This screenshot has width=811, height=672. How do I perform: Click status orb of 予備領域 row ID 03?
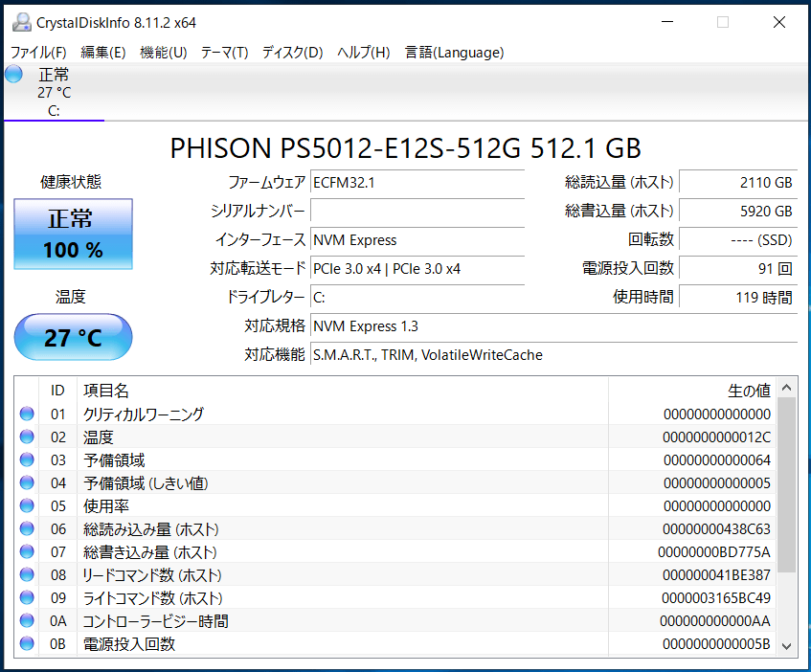point(27,460)
